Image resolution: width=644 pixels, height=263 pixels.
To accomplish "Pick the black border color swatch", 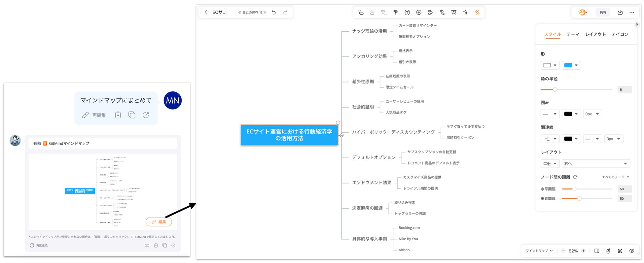I will coord(571,114).
